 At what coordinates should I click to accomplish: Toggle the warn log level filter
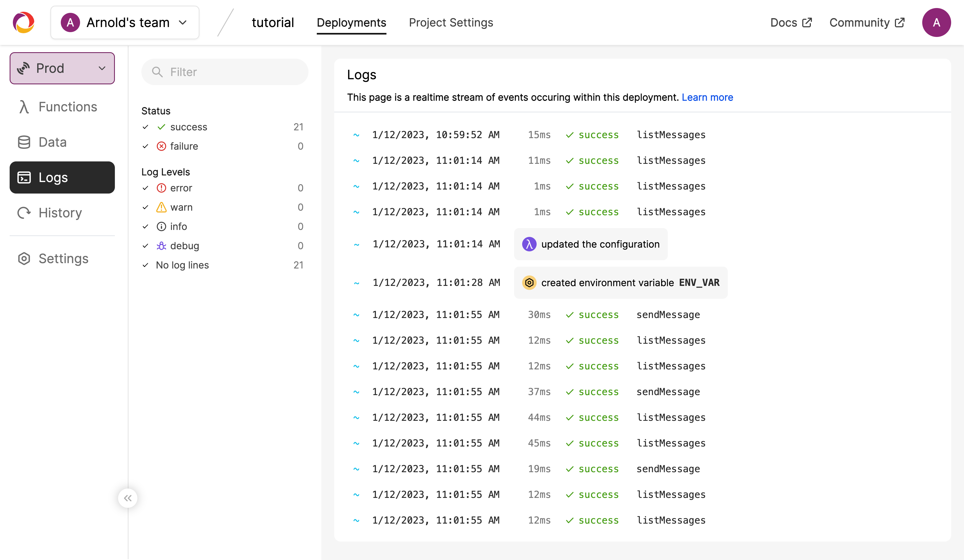tap(145, 207)
